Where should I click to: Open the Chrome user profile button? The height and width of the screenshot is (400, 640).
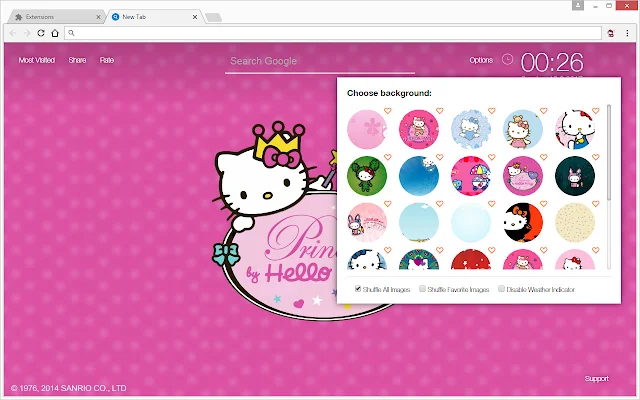(578, 5)
